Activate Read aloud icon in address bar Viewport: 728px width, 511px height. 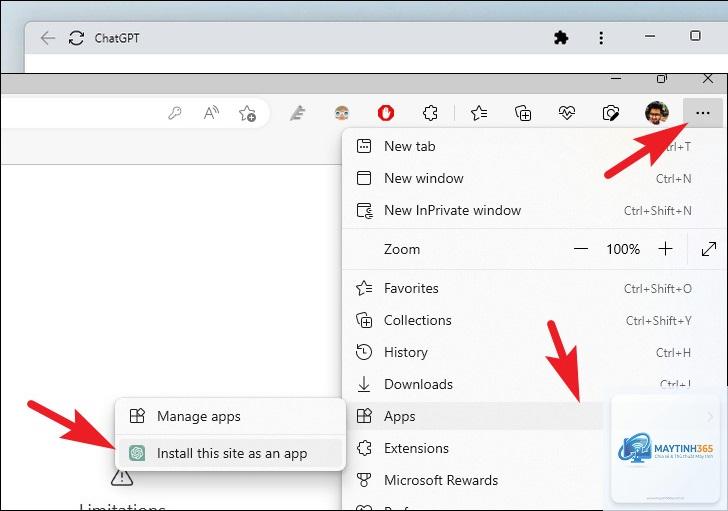click(x=211, y=113)
